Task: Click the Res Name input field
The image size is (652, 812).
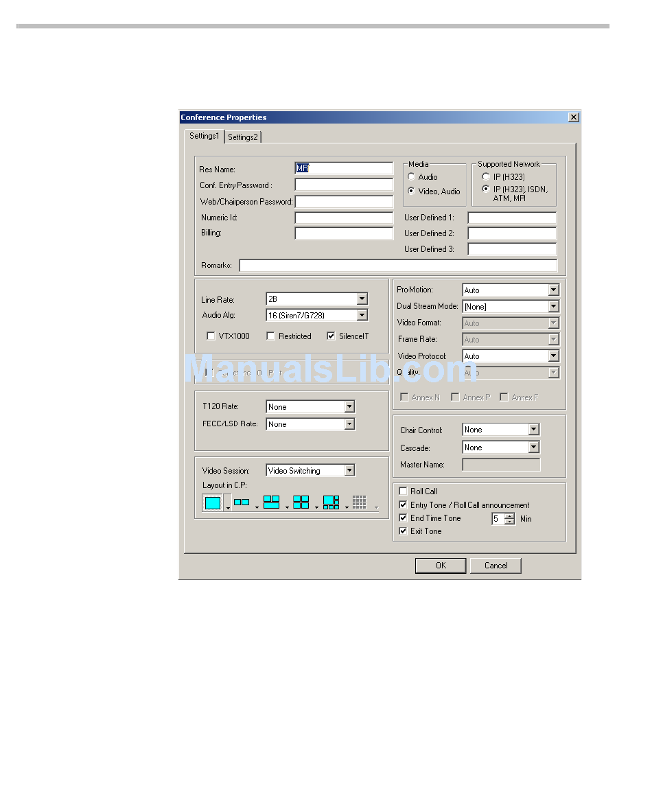Action: pos(344,167)
